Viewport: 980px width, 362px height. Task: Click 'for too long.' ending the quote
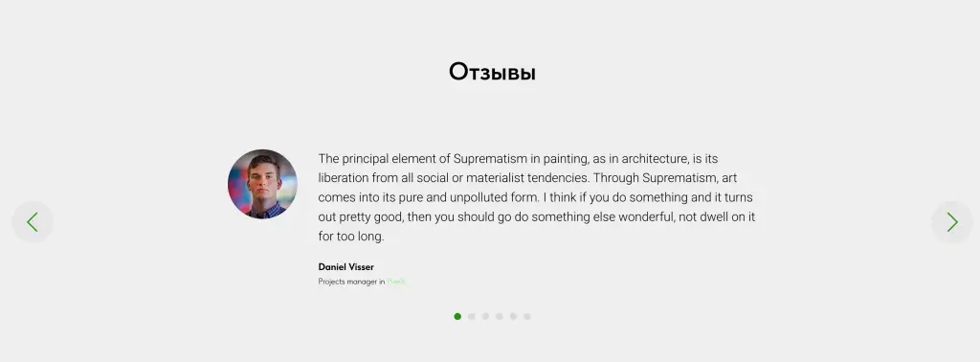coord(351,238)
